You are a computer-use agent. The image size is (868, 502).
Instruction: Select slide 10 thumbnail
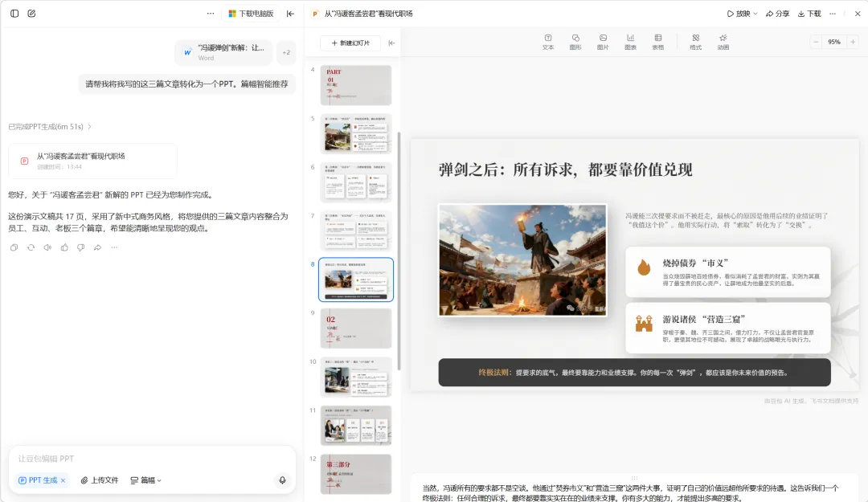coord(356,377)
